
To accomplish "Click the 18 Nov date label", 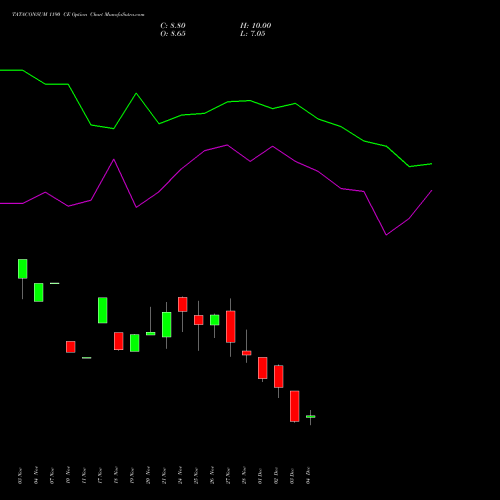I will tap(116, 476).
